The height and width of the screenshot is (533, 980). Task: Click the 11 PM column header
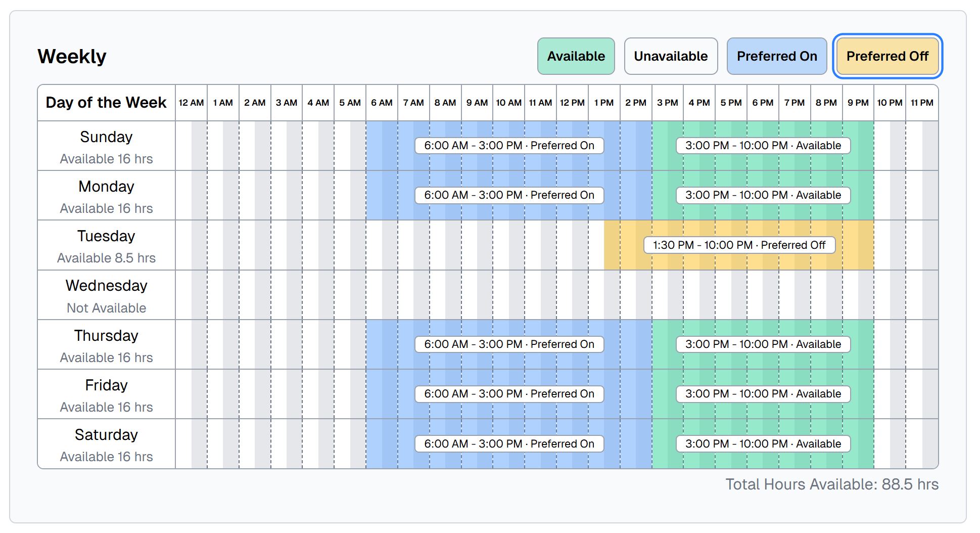coord(922,103)
